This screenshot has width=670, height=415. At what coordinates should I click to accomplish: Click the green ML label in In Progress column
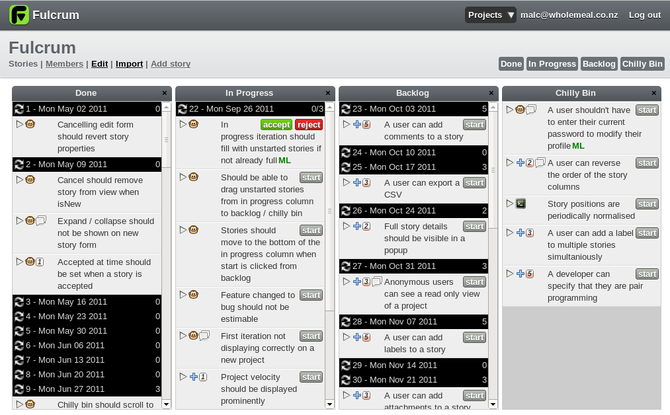click(x=285, y=161)
